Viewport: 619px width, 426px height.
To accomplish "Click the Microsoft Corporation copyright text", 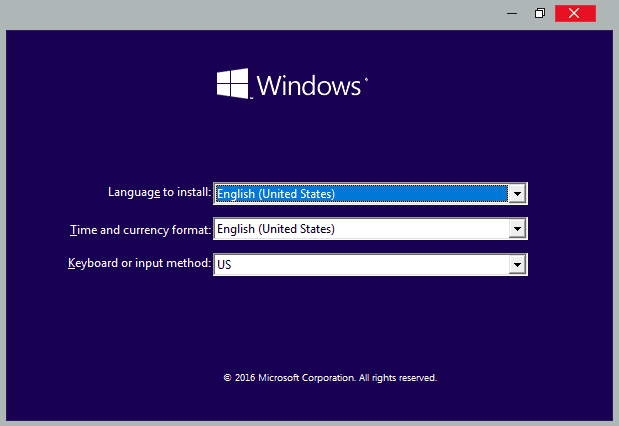I will click(x=330, y=378).
